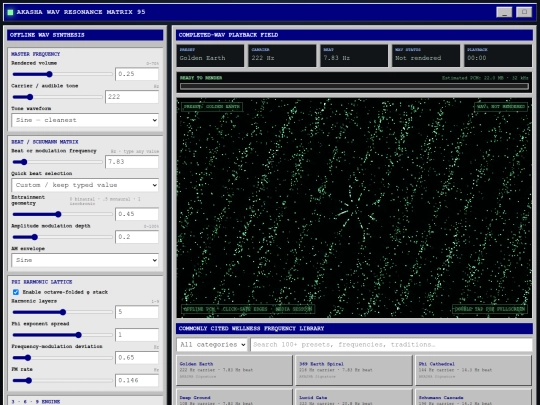Click the Beat or modulation frequency slider

(58, 162)
